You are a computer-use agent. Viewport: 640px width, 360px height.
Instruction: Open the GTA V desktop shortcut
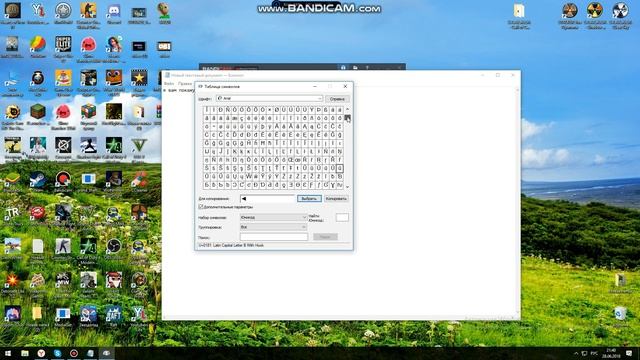(x=139, y=145)
